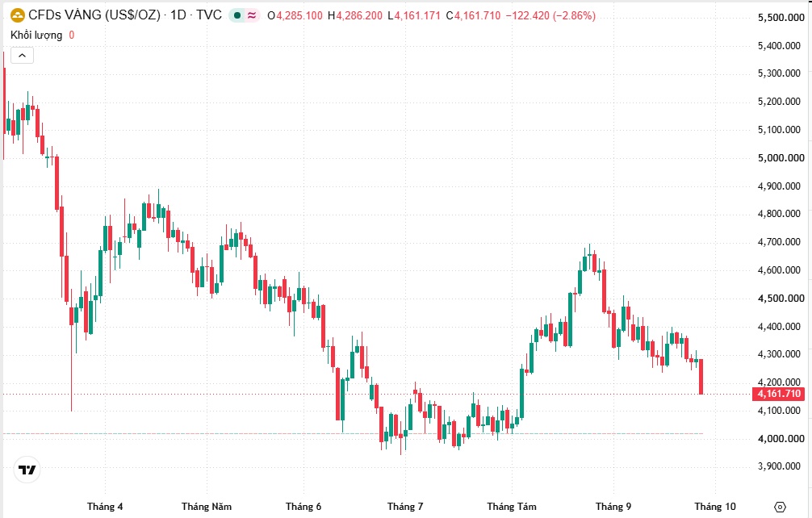Click the Tháng 7 time axis label
Image resolution: width=812 pixels, height=518 pixels.
click(x=405, y=507)
